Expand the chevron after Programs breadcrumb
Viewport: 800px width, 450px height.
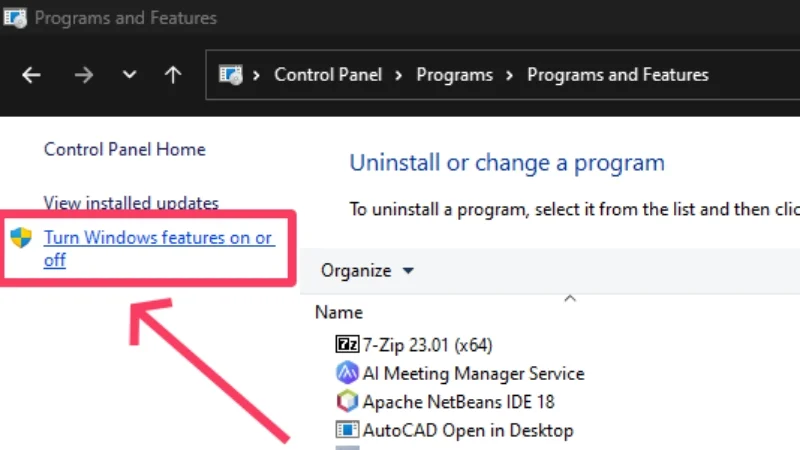[x=510, y=75]
